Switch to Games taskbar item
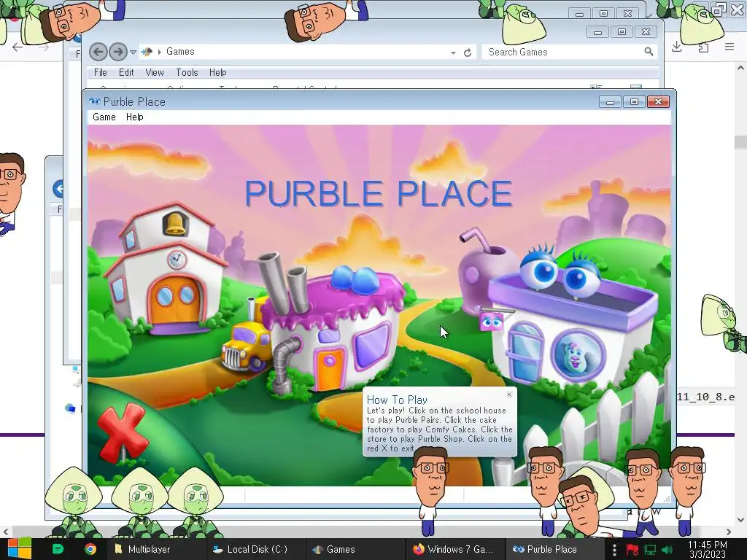747x560 pixels. tap(354, 549)
